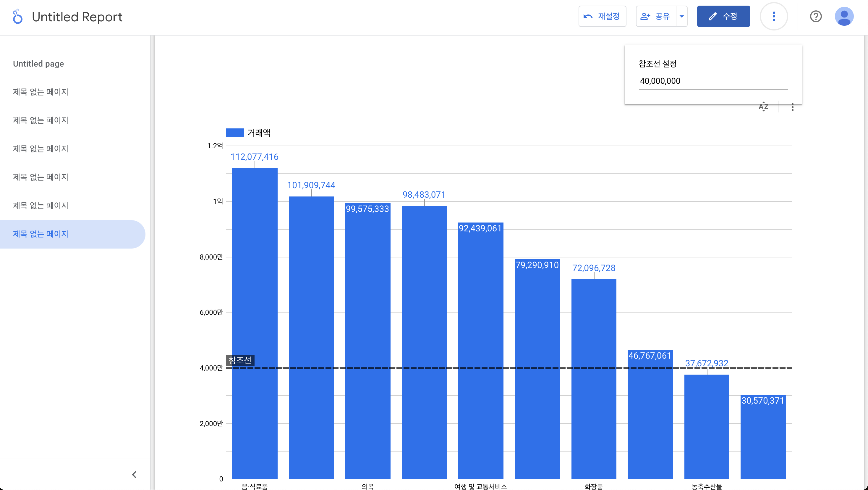This screenshot has height=490, width=868.
Task: Click the 공유 share button
Action: (x=655, y=17)
